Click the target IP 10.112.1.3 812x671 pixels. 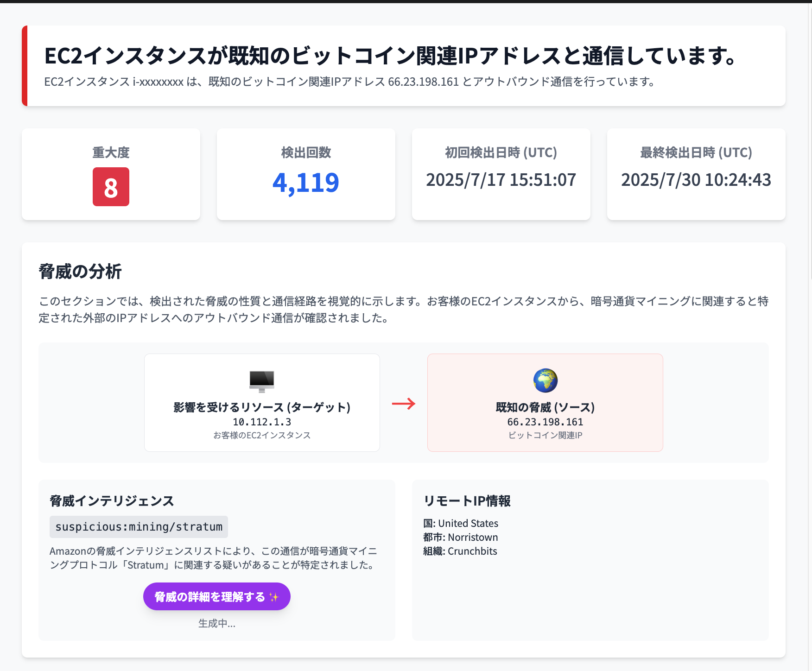click(x=262, y=422)
